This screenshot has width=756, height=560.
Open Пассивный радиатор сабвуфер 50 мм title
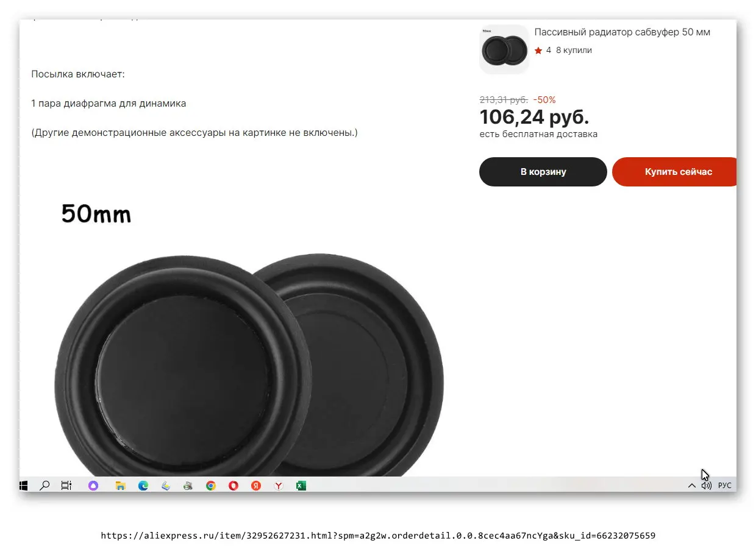(622, 32)
